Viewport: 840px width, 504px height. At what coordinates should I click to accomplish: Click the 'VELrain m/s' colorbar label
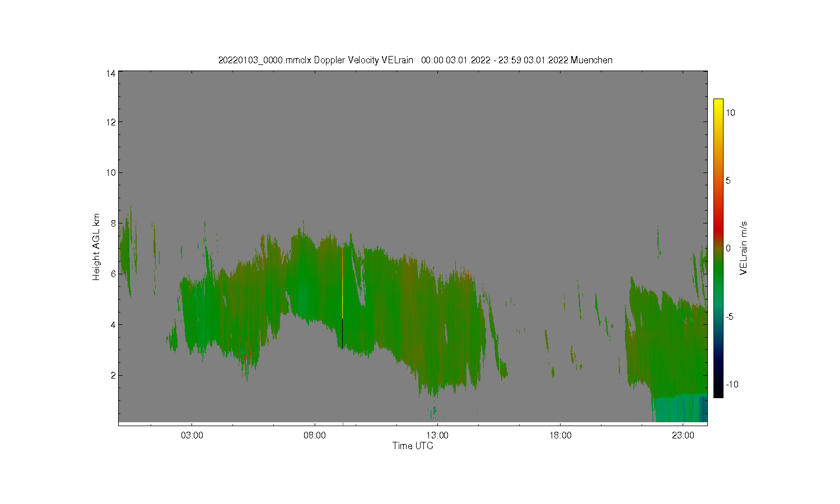(x=744, y=248)
